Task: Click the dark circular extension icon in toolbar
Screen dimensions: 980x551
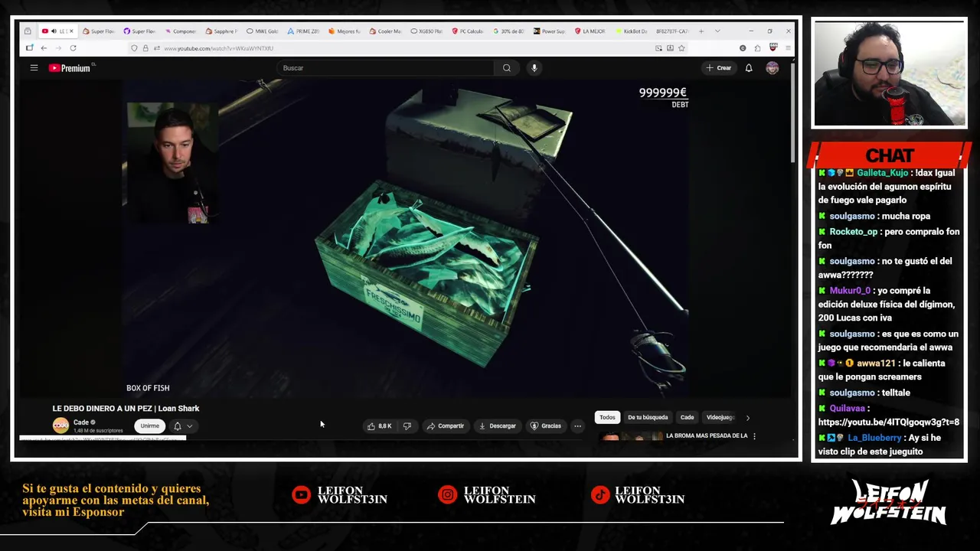Action: pyautogui.click(x=743, y=48)
